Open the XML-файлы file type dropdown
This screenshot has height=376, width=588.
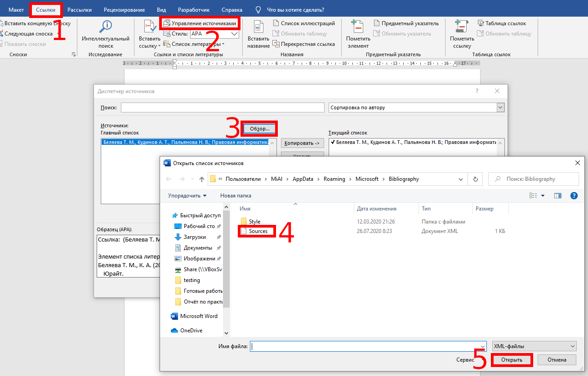pyautogui.click(x=534, y=346)
